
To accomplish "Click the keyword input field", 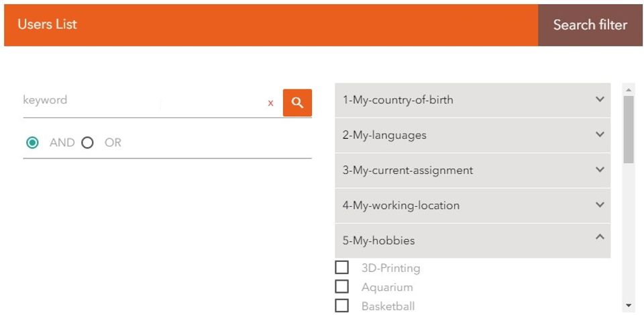I will (141, 101).
